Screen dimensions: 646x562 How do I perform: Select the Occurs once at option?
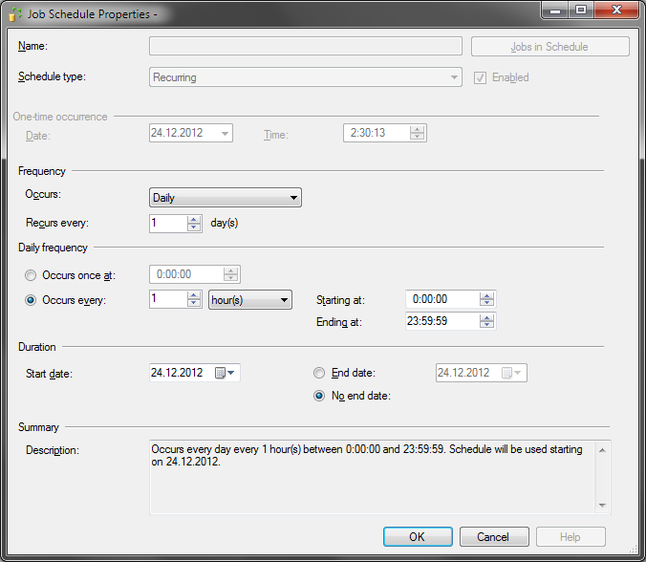(x=32, y=275)
